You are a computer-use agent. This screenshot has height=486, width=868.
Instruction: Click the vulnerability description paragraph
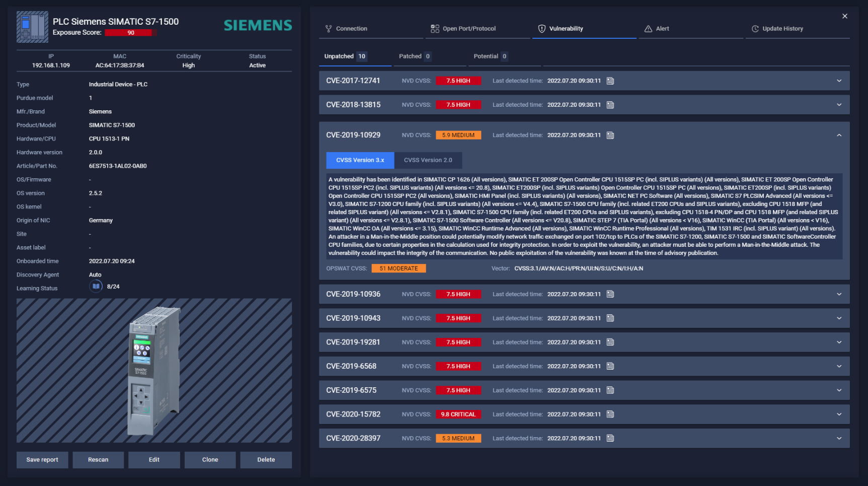pos(584,217)
